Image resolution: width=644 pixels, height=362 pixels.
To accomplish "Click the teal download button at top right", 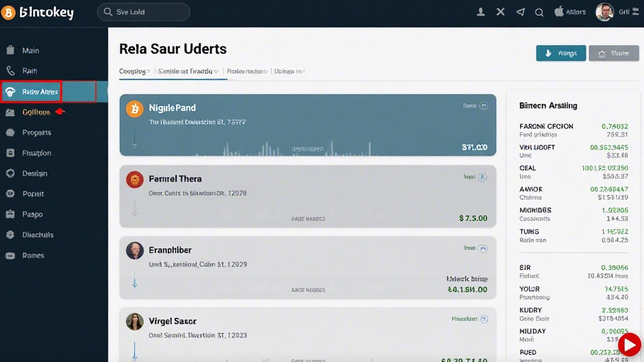I will coord(561,53).
